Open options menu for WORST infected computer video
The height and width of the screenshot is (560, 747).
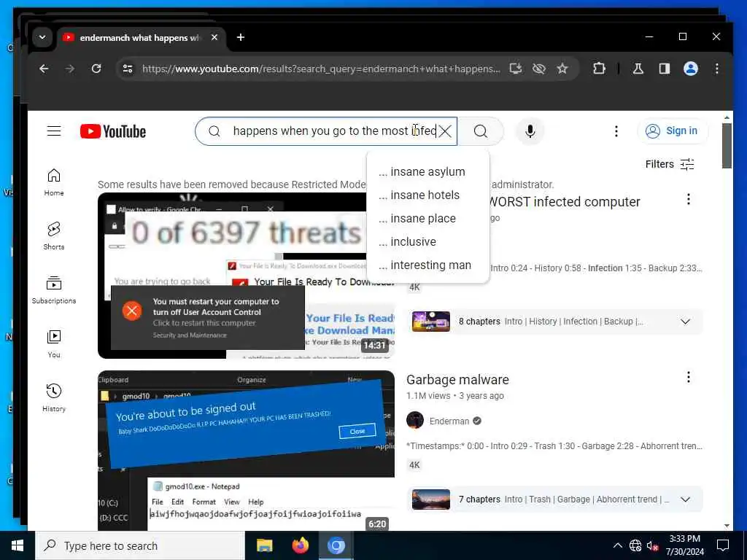pos(689,199)
